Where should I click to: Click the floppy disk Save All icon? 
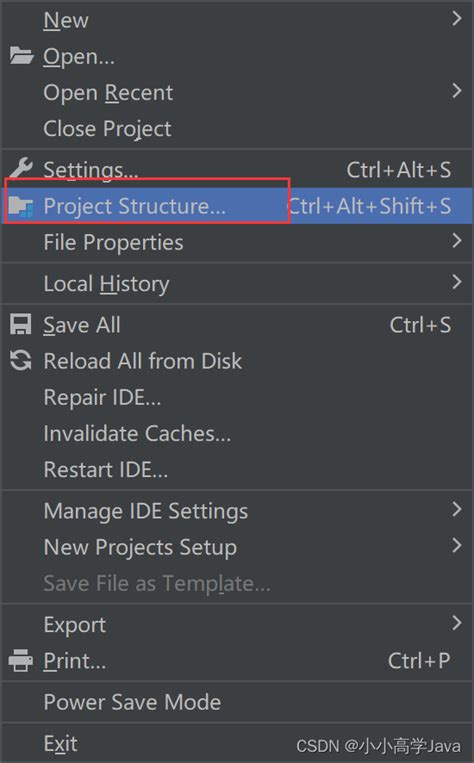[21, 325]
